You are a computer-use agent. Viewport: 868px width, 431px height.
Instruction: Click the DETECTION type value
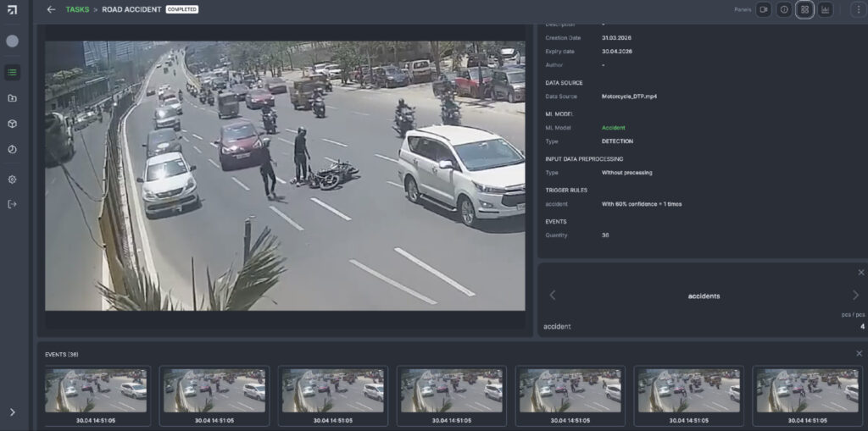click(617, 141)
